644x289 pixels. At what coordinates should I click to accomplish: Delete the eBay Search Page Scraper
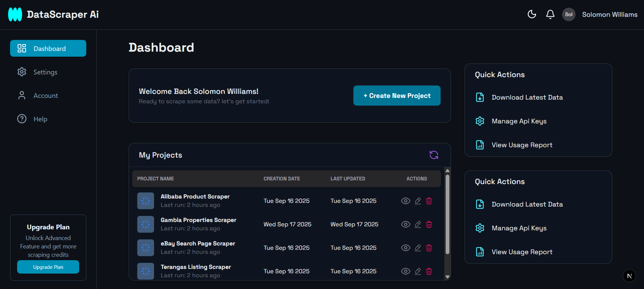point(429,248)
